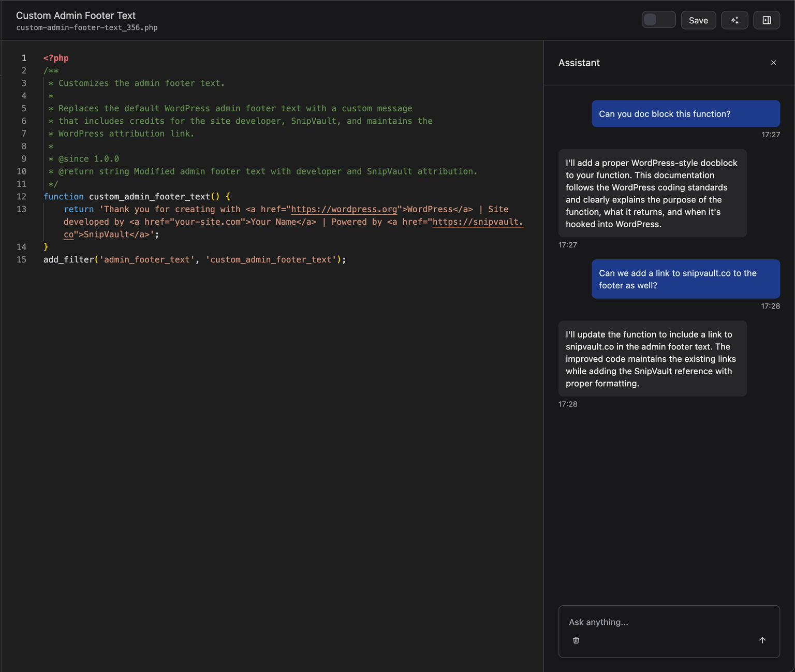Click the wordpress.org URL in code
This screenshot has width=795, height=672.
point(344,209)
